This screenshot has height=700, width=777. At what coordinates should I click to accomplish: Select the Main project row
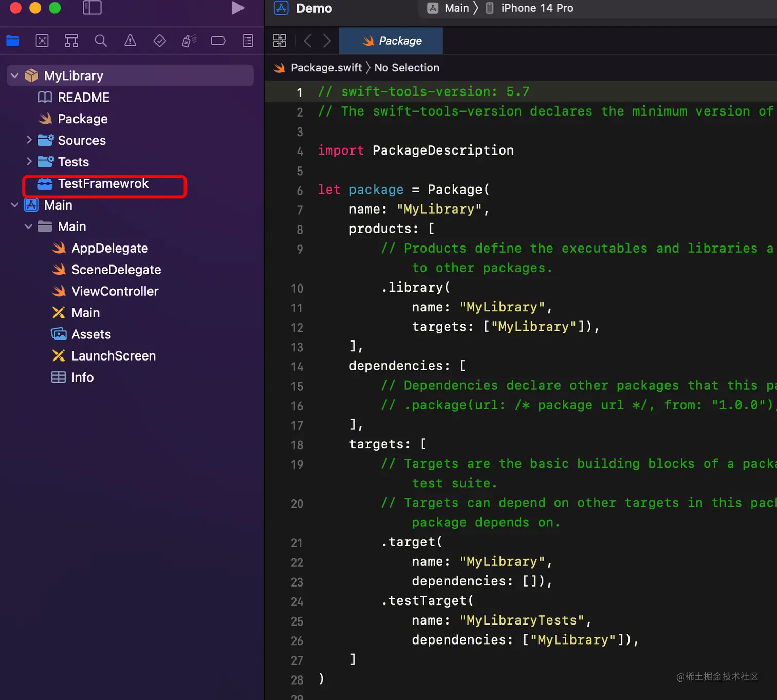tap(58, 205)
